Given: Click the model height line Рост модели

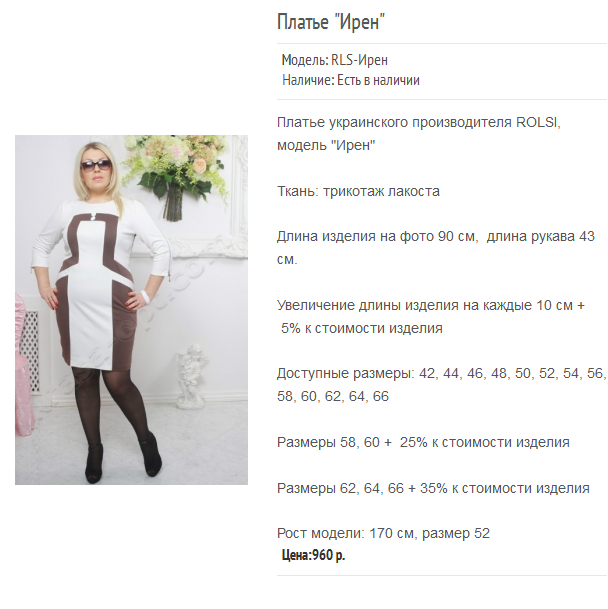Looking at the screenshot, I should point(383,533).
